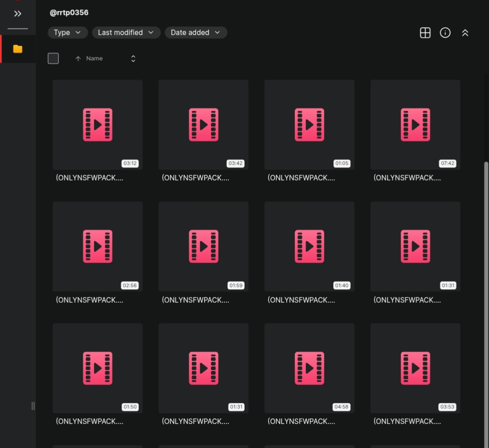The image size is (489, 448).
Task: Click the Name column header
Action: pyautogui.click(x=94, y=58)
